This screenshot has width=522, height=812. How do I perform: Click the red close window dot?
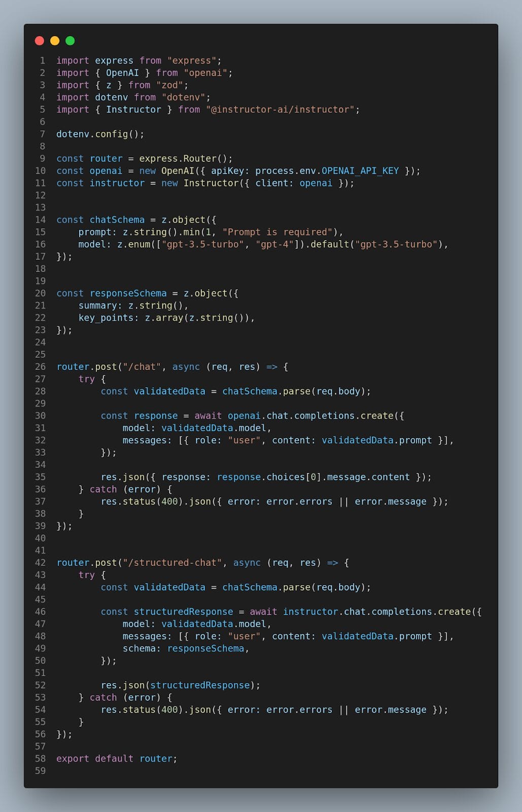pos(40,41)
